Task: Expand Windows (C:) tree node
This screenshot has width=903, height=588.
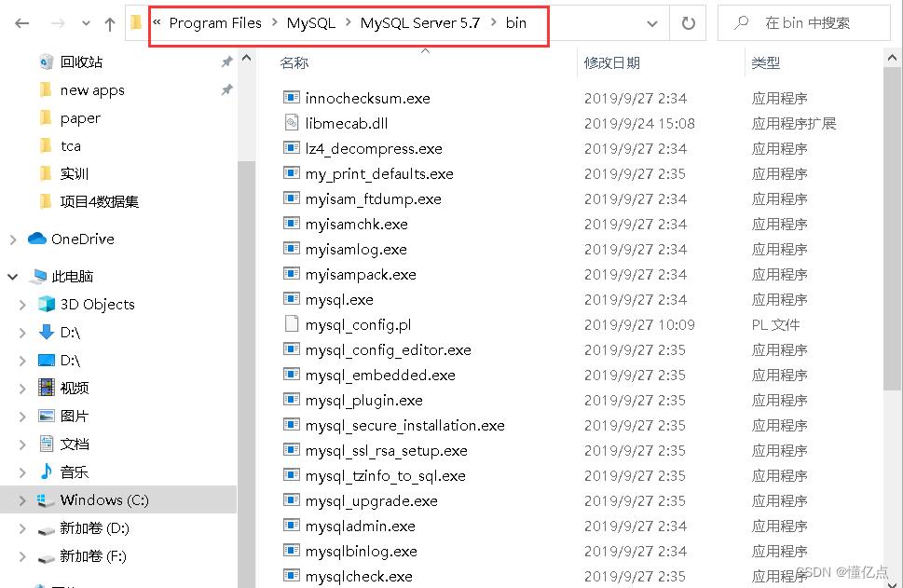Action: [x=22, y=499]
